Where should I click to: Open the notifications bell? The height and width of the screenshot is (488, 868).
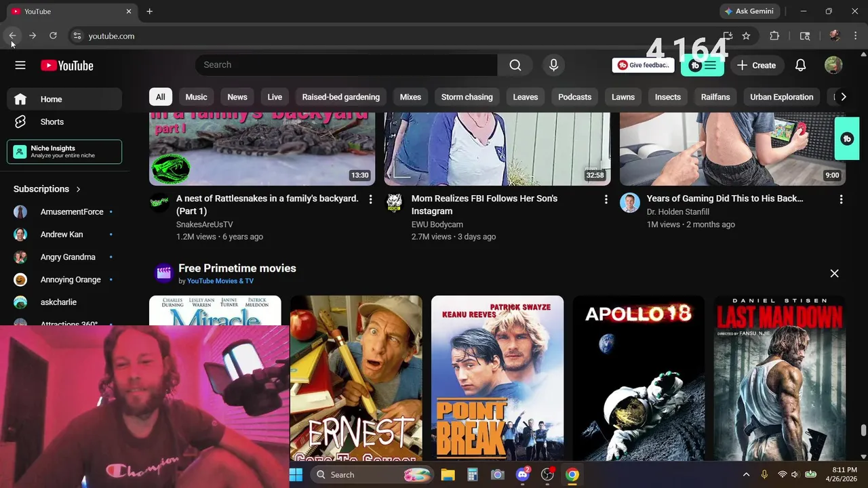coord(800,65)
